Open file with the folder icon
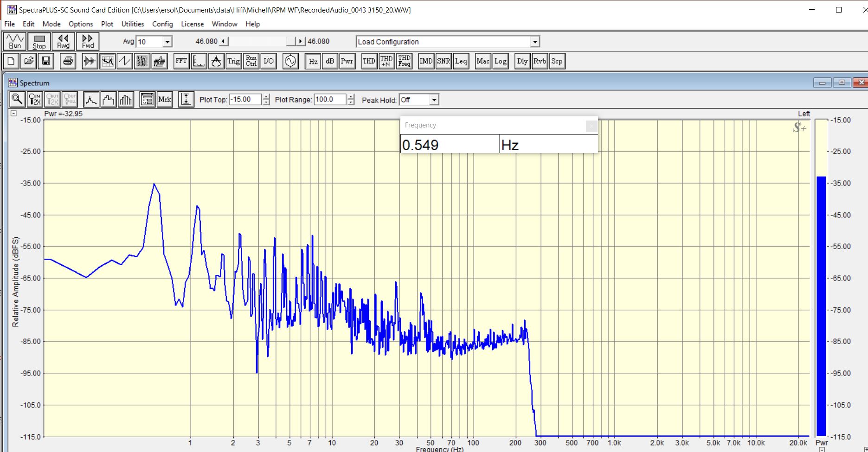The width and height of the screenshot is (868, 452). (29, 61)
